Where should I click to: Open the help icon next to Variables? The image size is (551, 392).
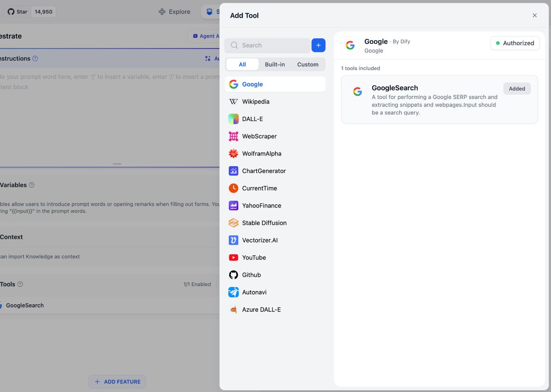[x=32, y=185]
